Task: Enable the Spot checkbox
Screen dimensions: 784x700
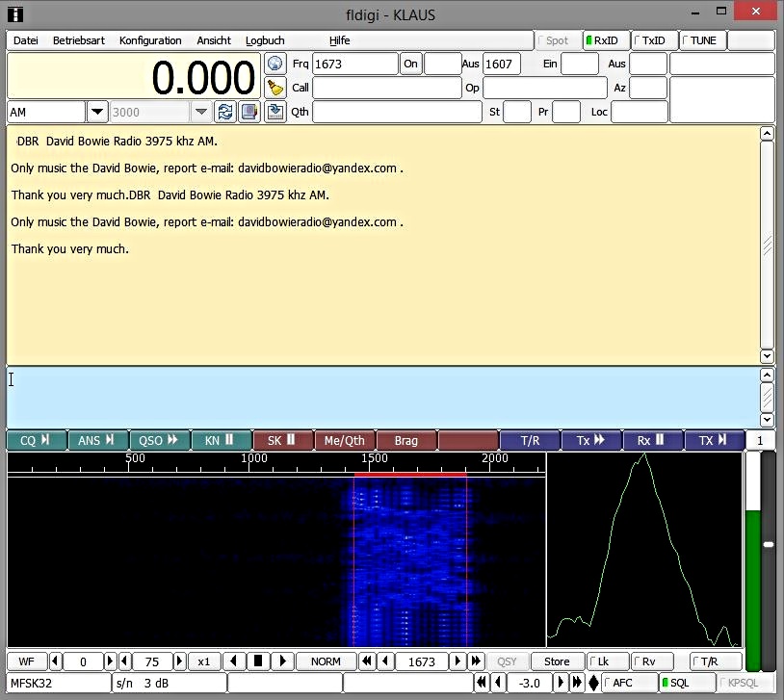Action: [558, 40]
